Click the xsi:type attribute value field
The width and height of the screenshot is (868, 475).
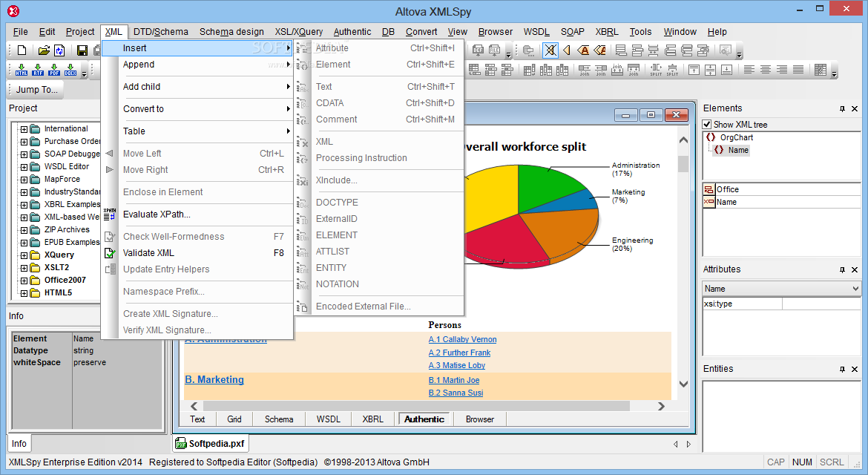pos(821,304)
